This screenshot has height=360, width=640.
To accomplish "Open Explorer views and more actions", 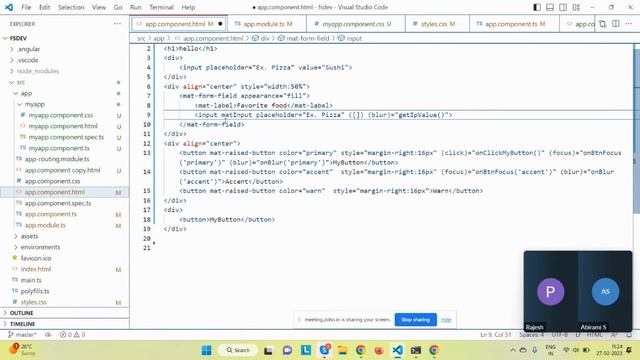I will (118, 24).
